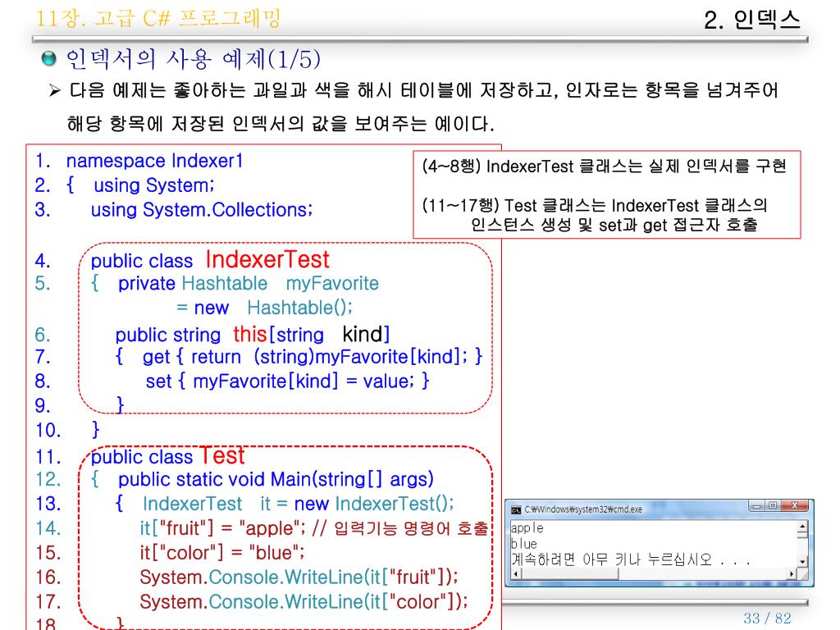Click the 'apple' output line in console
This screenshot has width=840, height=630.
point(527,528)
